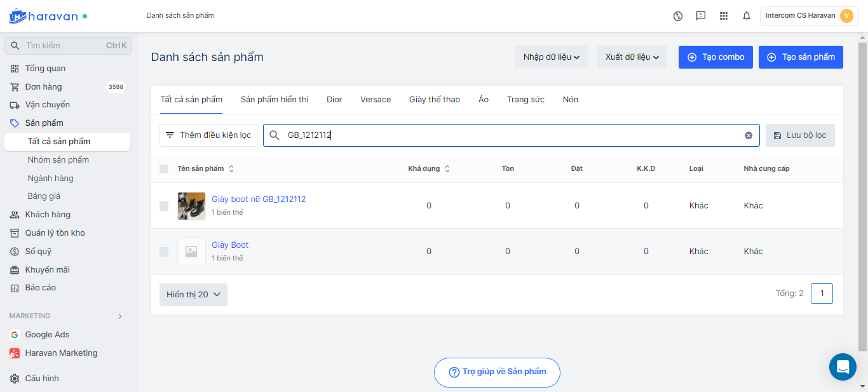Open the Giày boot nữ GB_1212112 product link
868x392 pixels.
[259, 199]
